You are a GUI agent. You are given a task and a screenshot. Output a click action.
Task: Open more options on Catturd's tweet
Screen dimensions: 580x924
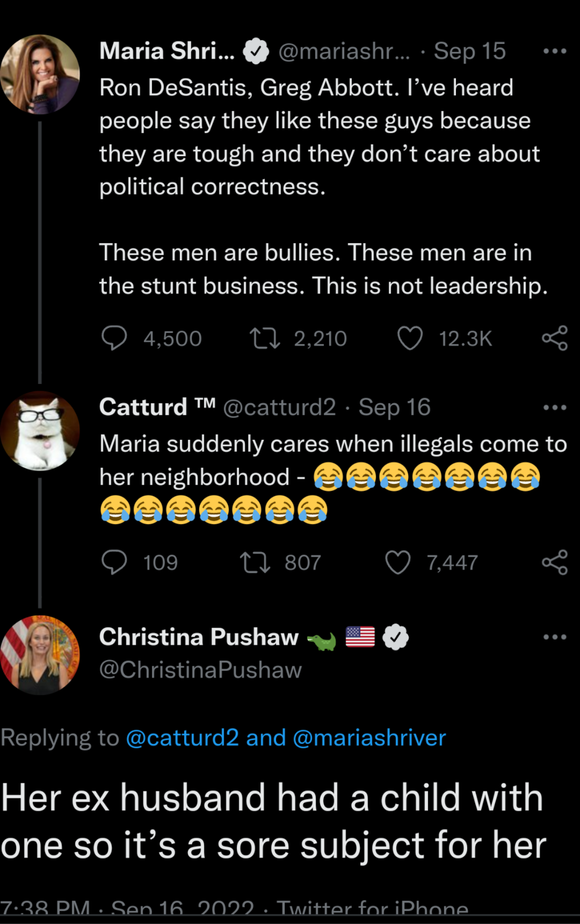pos(555,407)
